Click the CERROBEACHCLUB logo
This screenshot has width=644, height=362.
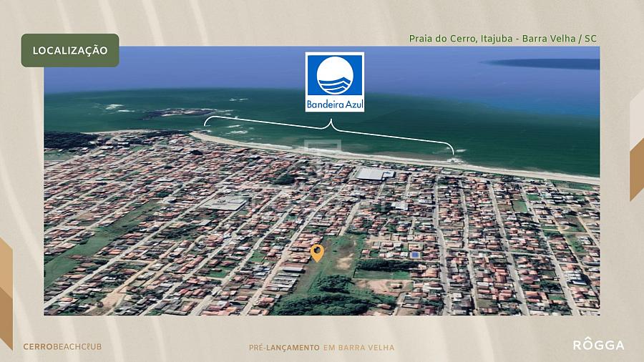pyautogui.click(x=62, y=347)
